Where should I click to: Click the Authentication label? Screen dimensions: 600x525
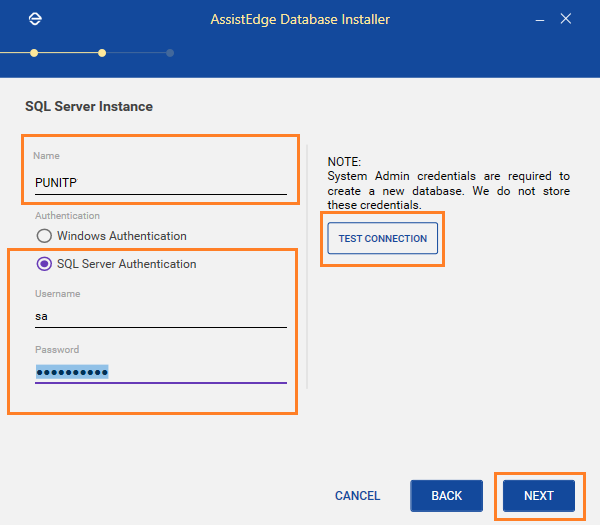click(67, 216)
